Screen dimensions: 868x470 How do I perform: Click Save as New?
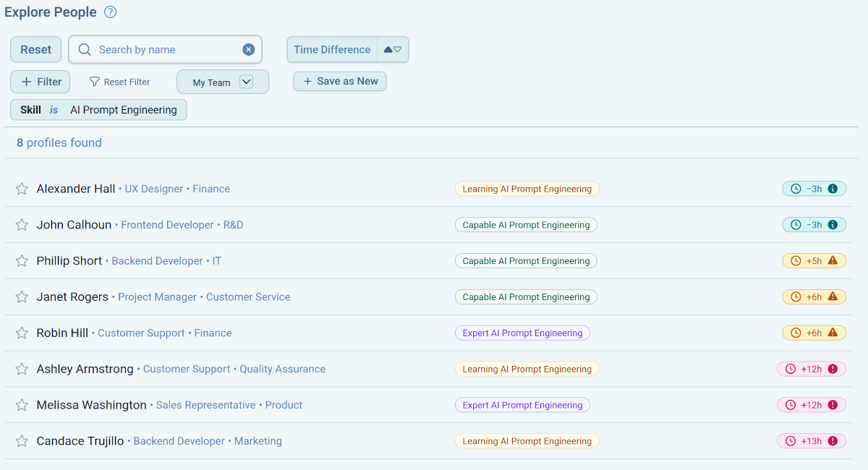pos(339,81)
